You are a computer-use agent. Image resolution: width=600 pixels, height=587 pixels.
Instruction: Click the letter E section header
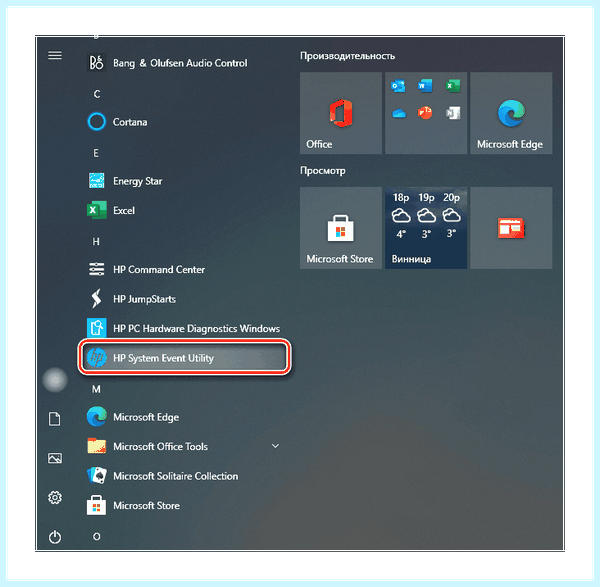[96, 153]
